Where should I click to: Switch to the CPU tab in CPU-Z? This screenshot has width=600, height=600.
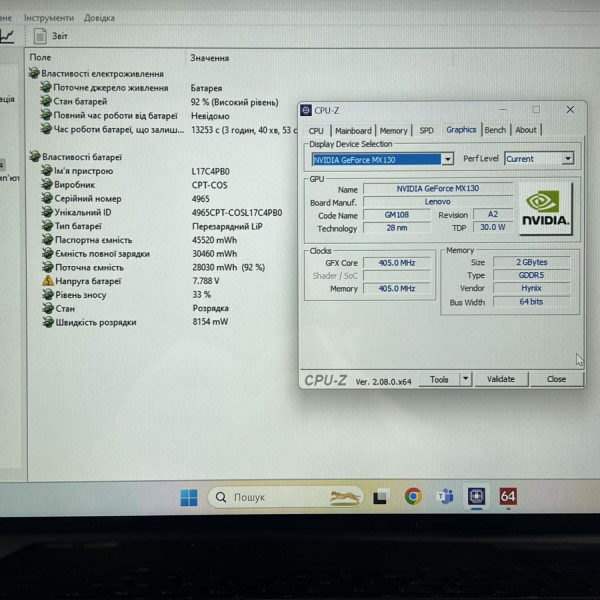pos(316,131)
